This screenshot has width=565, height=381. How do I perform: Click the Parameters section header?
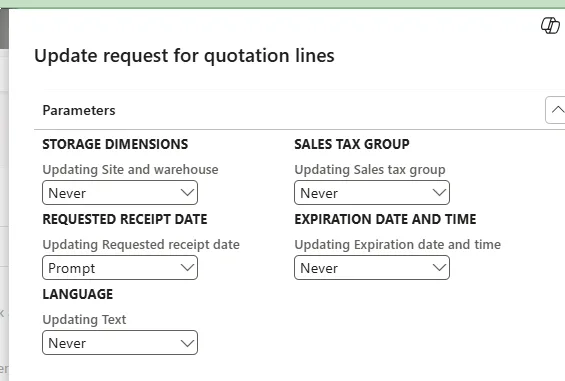tap(79, 110)
